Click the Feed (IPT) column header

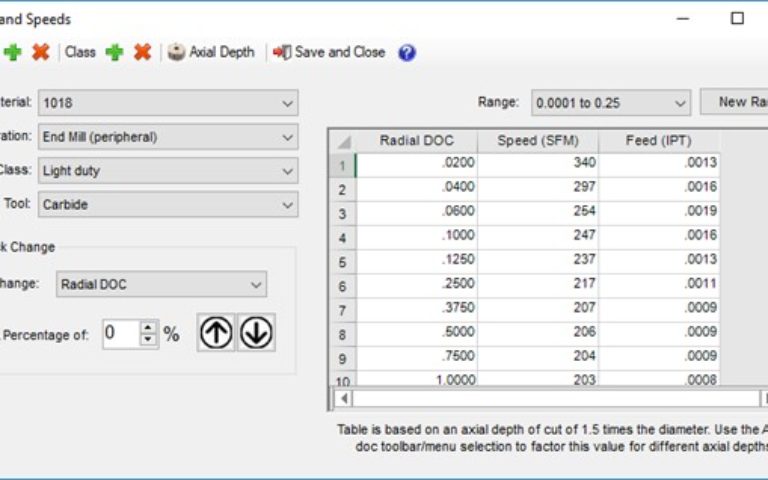coord(659,141)
